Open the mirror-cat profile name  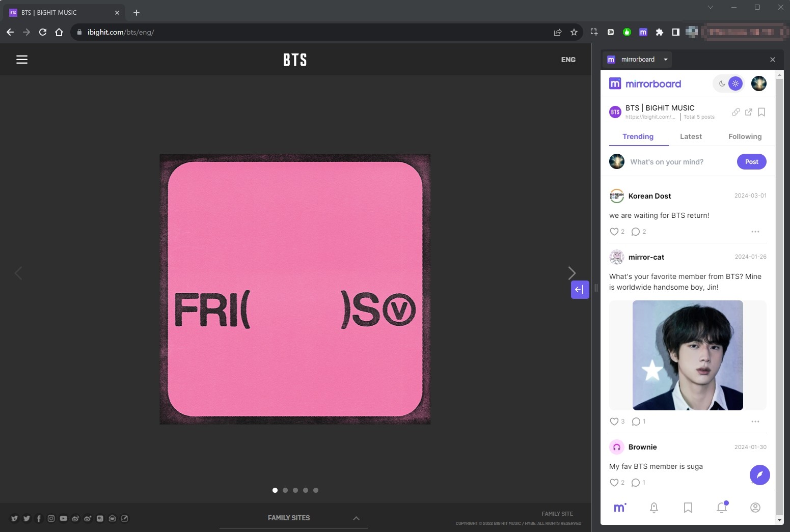coord(646,257)
